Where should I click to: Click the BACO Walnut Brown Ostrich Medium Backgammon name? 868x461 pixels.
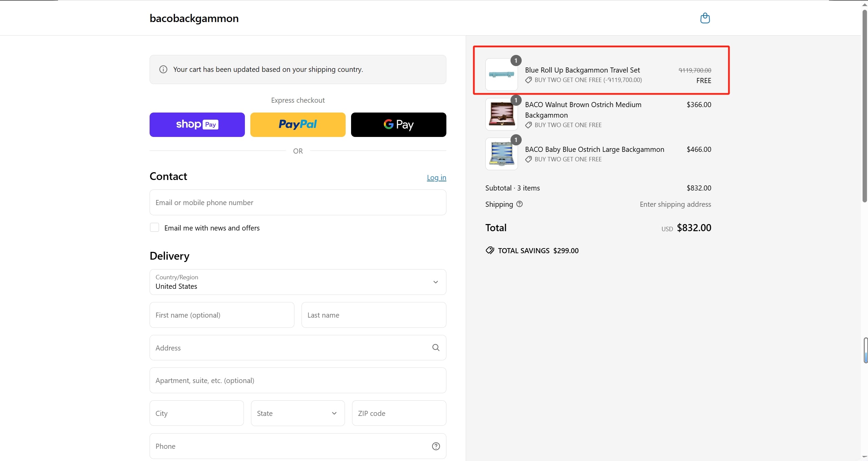583,110
